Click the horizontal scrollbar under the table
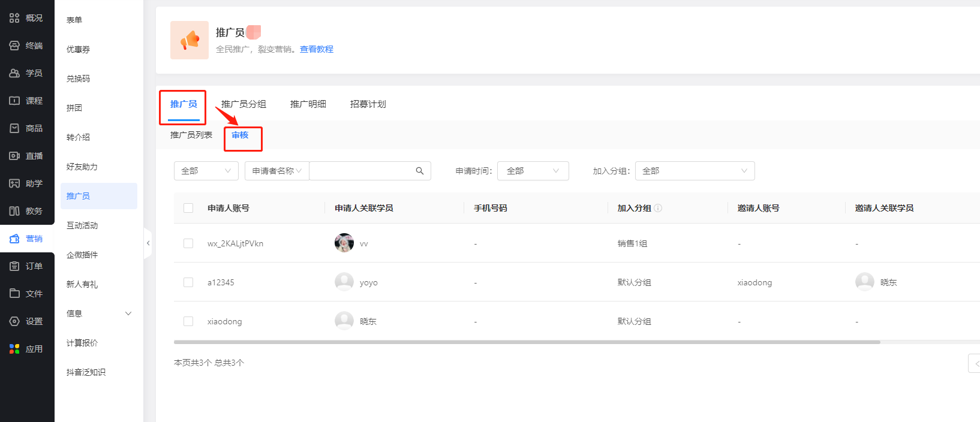The height and width of the screenshot is (422, 980). tap(527, 342)
